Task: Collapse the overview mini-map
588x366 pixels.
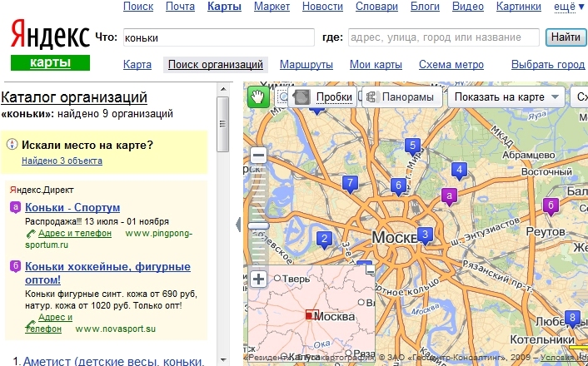Action: click(x=371, y=270)
